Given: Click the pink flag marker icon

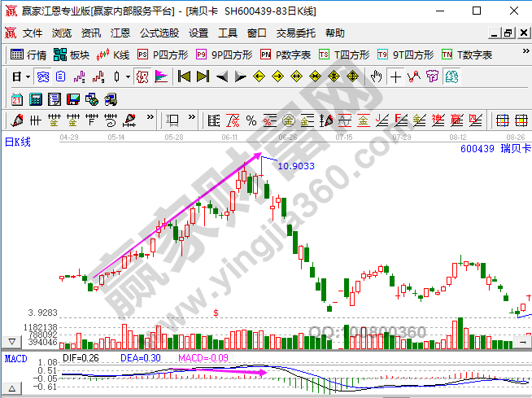Looking at the screenshot, I should 161,77.
